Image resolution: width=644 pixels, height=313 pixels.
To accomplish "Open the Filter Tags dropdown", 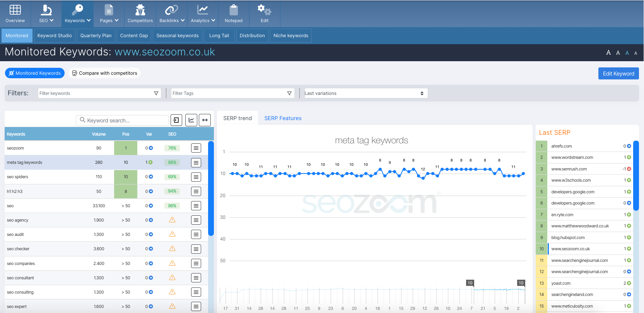I will [232, 93].
